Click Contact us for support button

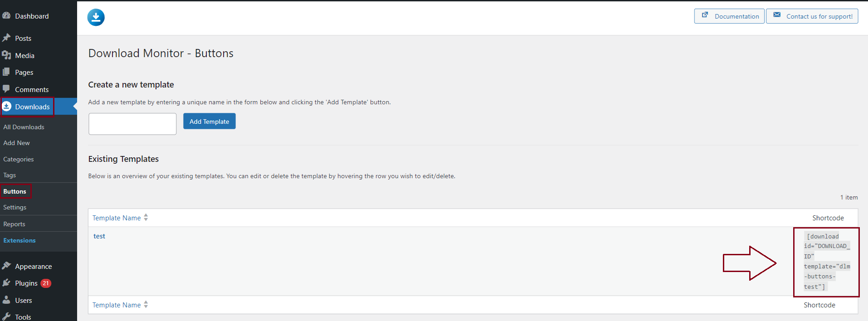pyautogui.click(x=812, y=16)
